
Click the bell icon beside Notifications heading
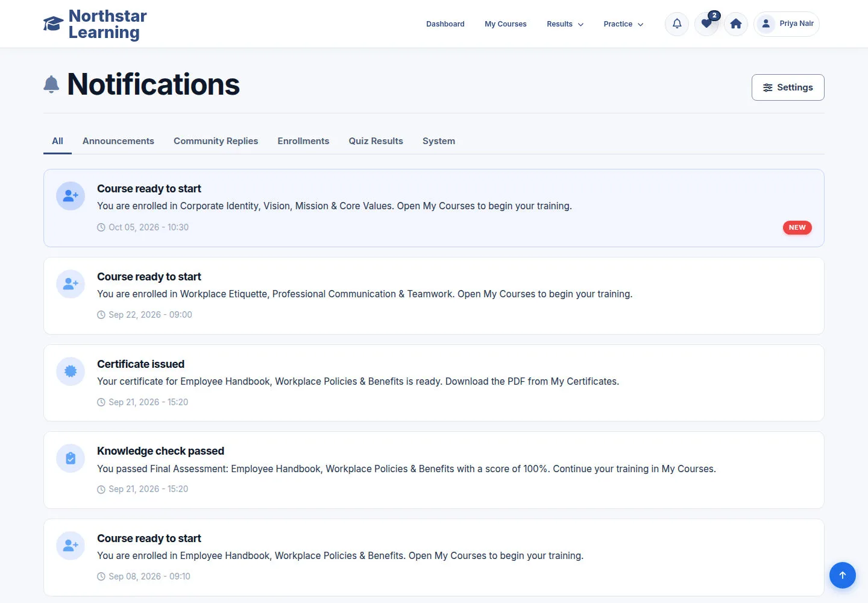tap(51, 84)
